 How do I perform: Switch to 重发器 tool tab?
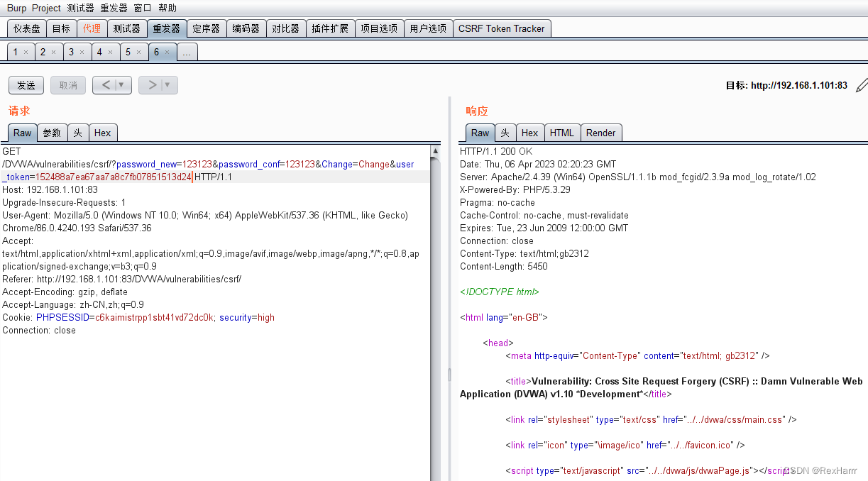pos(167,28)
